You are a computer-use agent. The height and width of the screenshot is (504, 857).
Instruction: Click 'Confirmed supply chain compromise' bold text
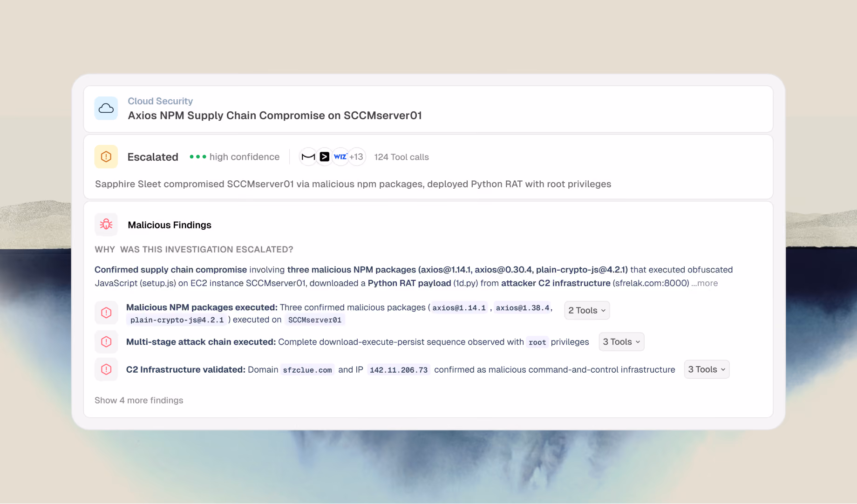(170, 270)
